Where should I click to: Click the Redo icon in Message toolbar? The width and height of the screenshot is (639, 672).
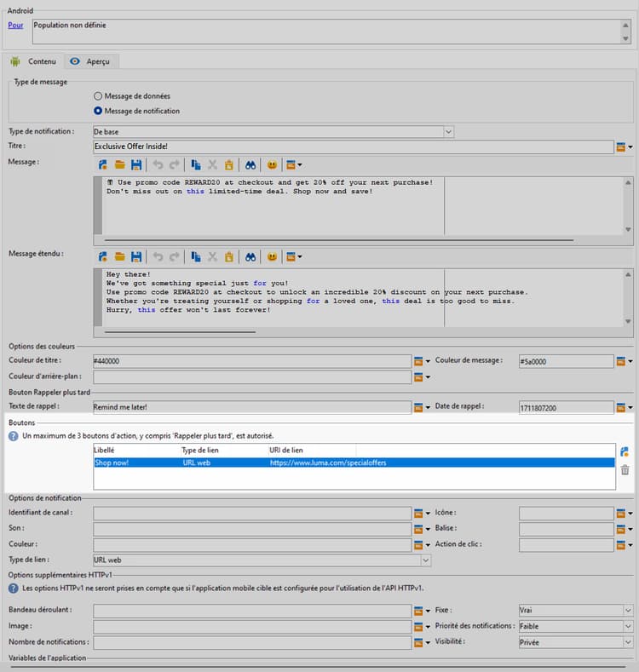click(174, 165)
